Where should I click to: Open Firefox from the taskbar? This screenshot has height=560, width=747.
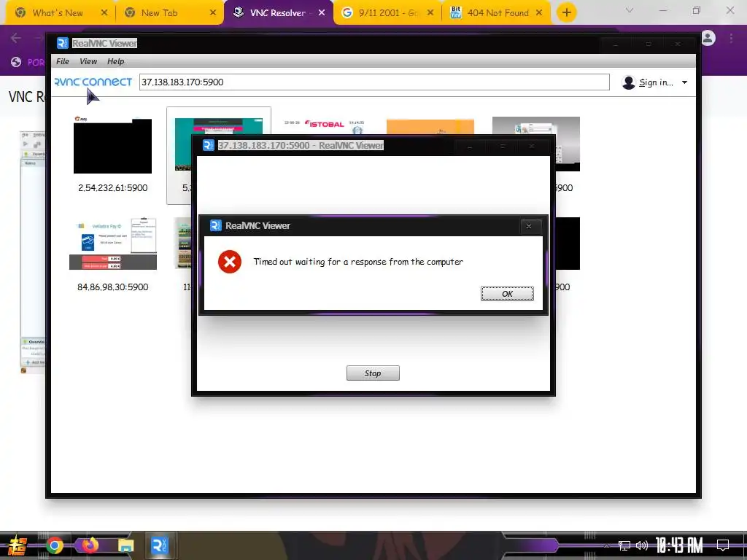90,545
